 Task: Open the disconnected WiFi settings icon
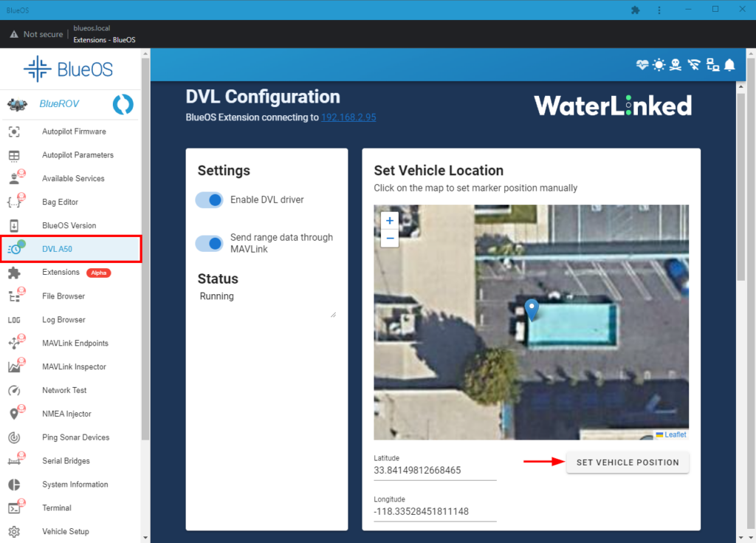pos(694,65)
